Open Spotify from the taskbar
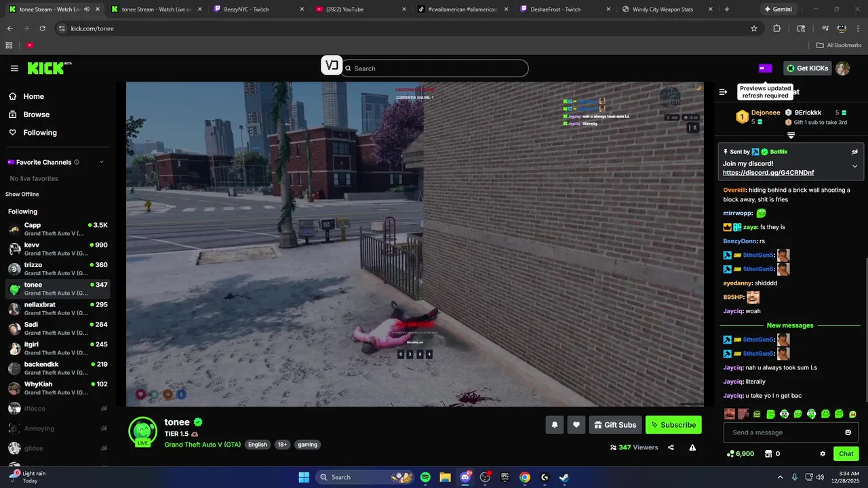This screenshot has height=488, width=868. pyautogui.click(x=425, y=477)
